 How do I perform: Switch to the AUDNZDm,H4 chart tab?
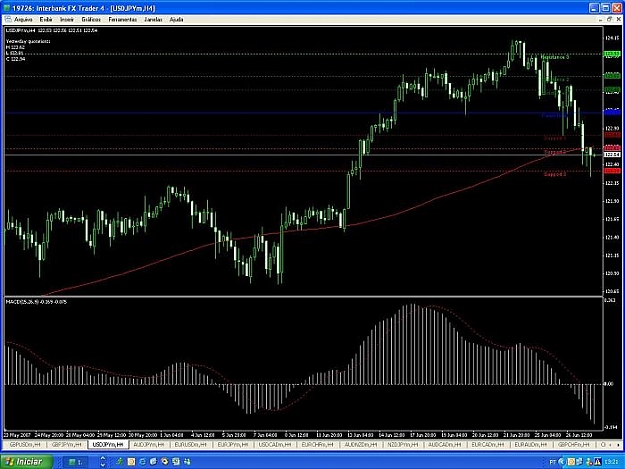coord(361,444)
